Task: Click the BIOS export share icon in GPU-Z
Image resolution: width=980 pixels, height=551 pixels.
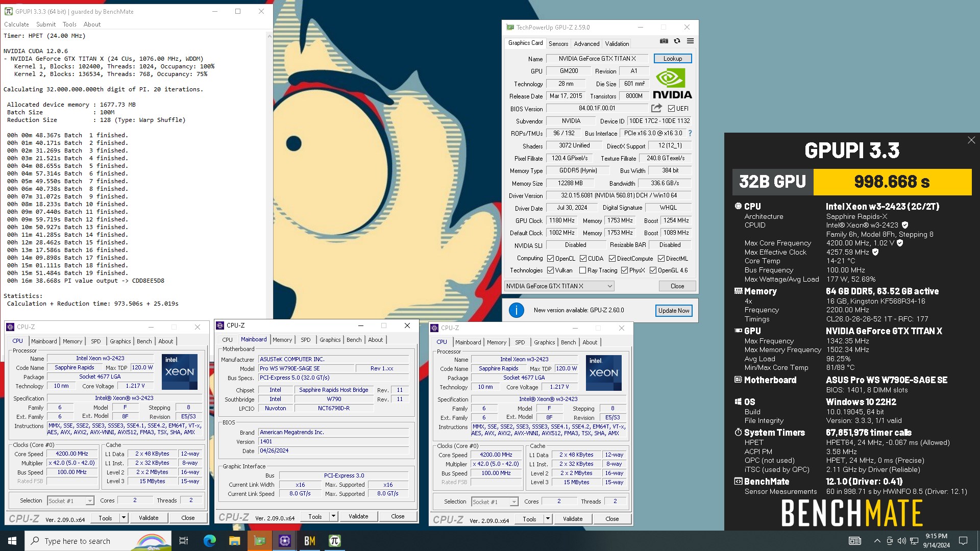Action: click(656, 108)
